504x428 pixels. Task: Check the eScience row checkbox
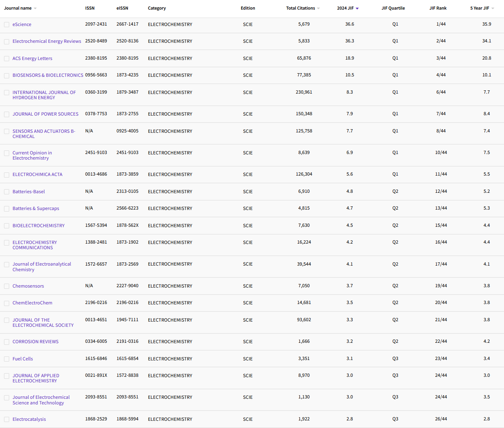click(x=6, y=25)
